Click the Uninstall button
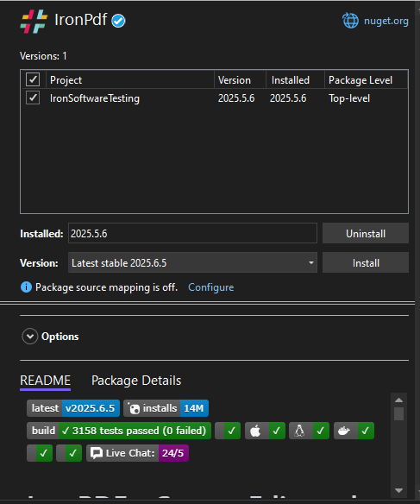 366,233
